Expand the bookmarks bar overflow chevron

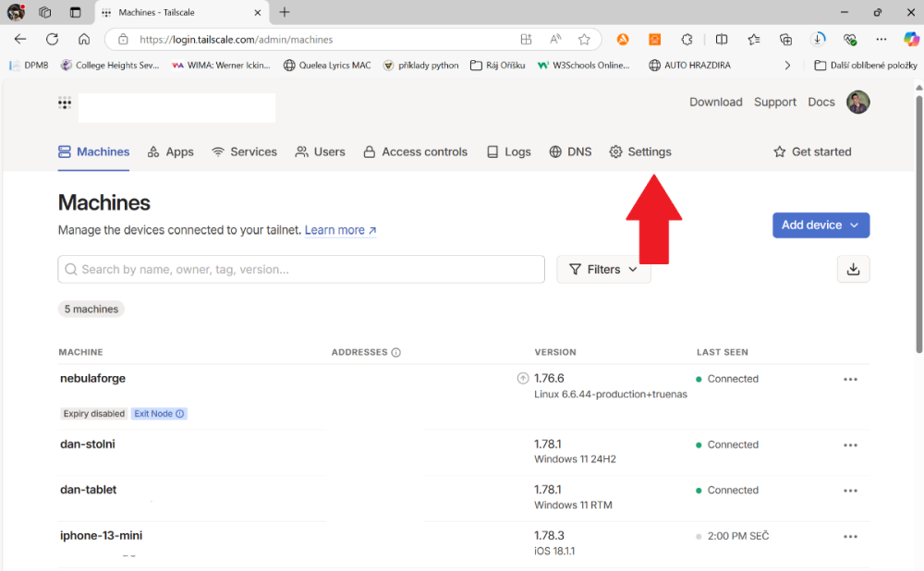pos(787,66)
